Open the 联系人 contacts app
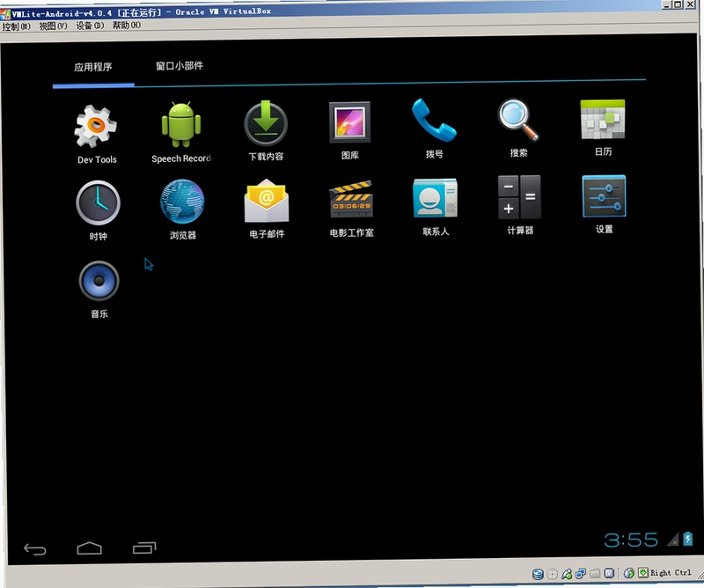Screen dimensions: 704x588 (435, 198)
